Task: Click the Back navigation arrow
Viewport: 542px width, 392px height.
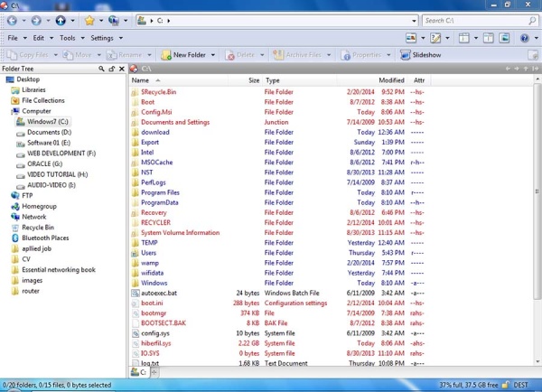Action: pyautogui.click(x=12, y=20)
